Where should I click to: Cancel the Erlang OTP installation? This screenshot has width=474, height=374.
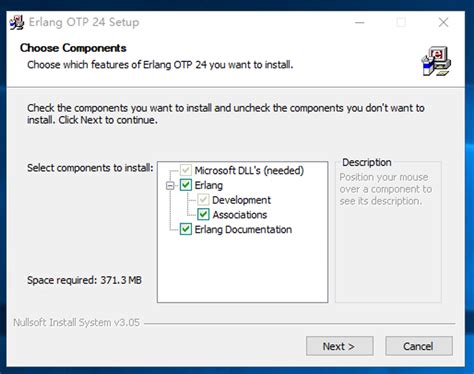coord(419,346)
